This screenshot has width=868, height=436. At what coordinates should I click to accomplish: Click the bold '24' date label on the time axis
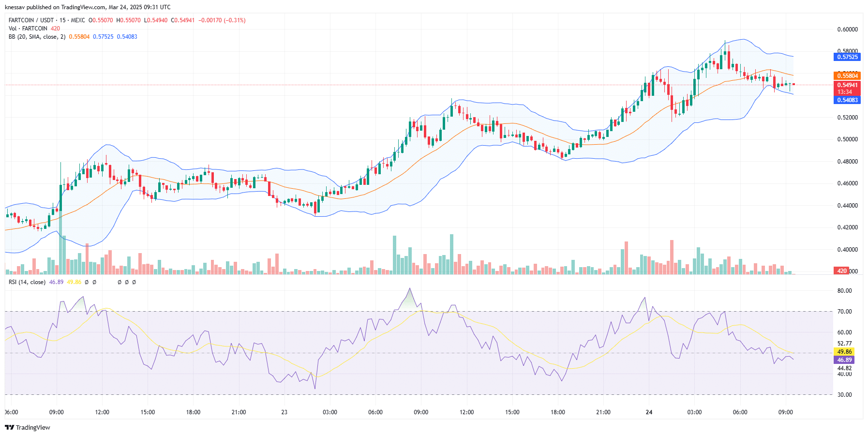649,412
